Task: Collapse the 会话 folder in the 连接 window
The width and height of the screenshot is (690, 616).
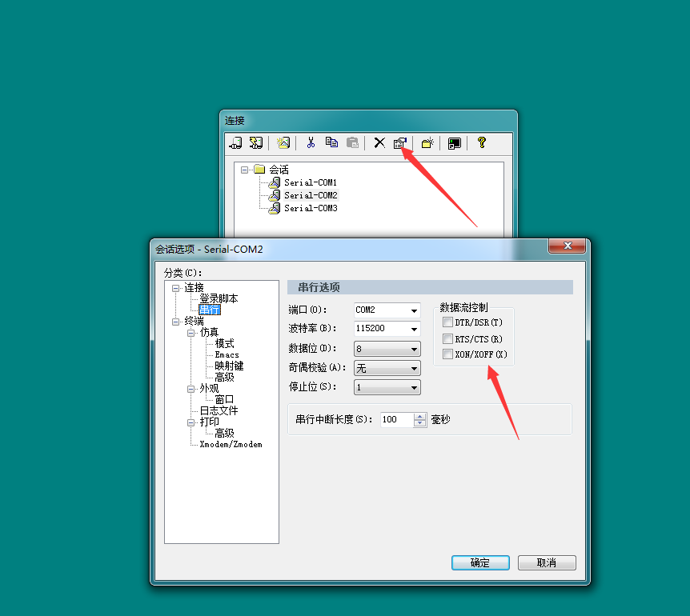Action: point(244,170)
